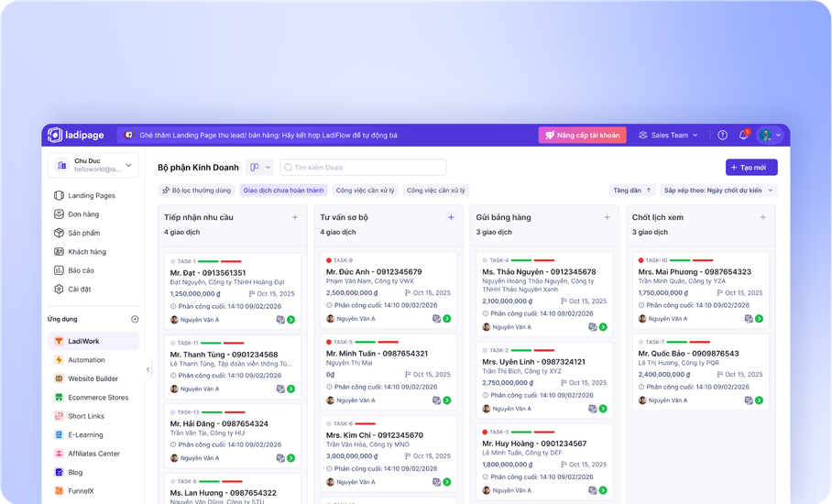
Task: Open Ms. Thảo Nguyên - 0912345678 card
Action: click(544, 294)
